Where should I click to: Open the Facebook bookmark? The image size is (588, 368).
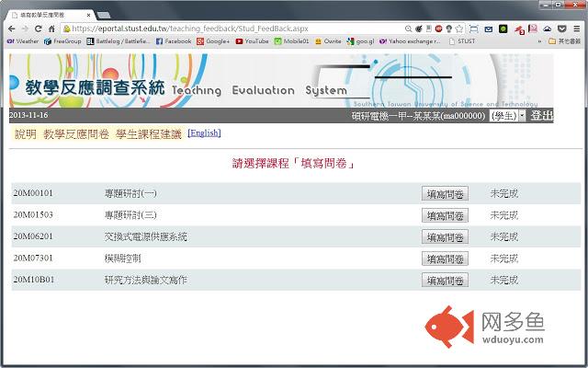(174, 41)
